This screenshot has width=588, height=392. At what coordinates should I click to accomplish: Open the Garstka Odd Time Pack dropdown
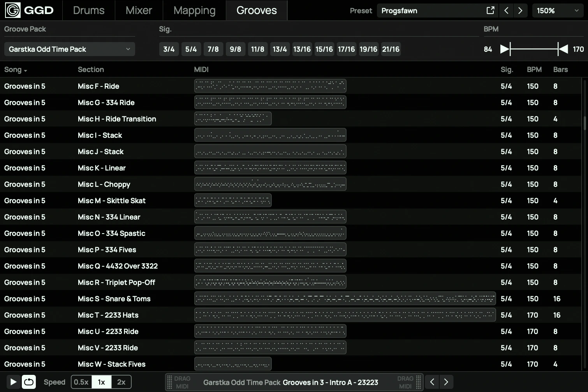(69, 49)
